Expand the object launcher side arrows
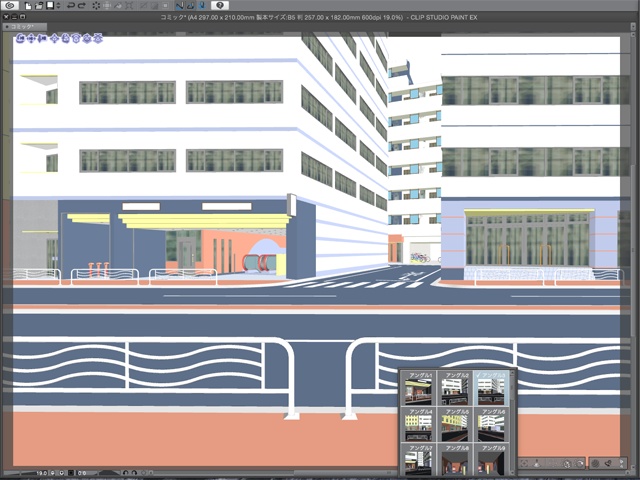The width and height of the screenshot is (640, 480). (621, 463)
